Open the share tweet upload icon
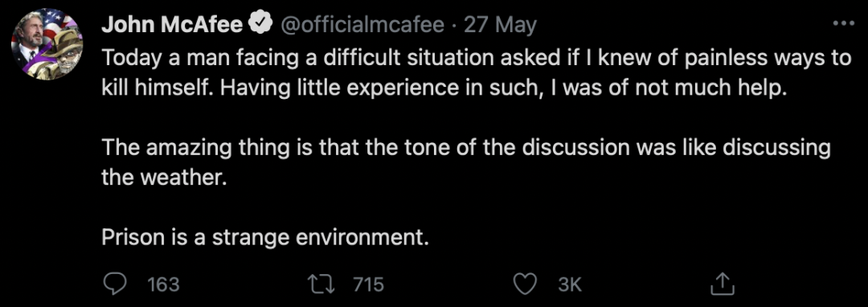Viewport: 868px width, 307px height. click(x=722, y=283)
